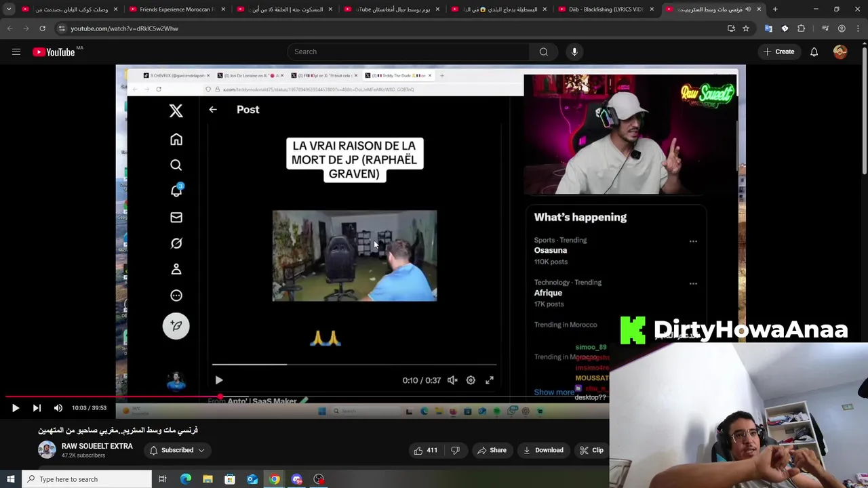Screen dimensions: 868x488
Task: Reload the current page
Action: [x=42, y=28]
